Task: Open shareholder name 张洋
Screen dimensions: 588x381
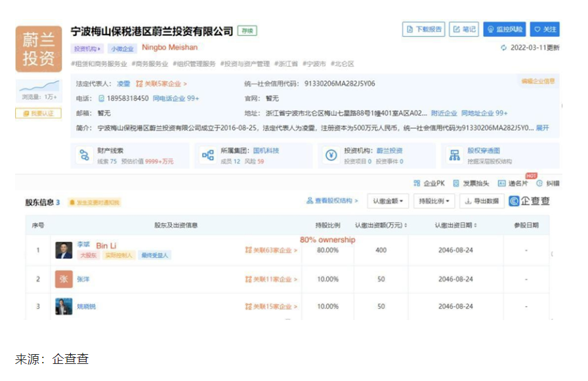Action: tap(83, 279)
